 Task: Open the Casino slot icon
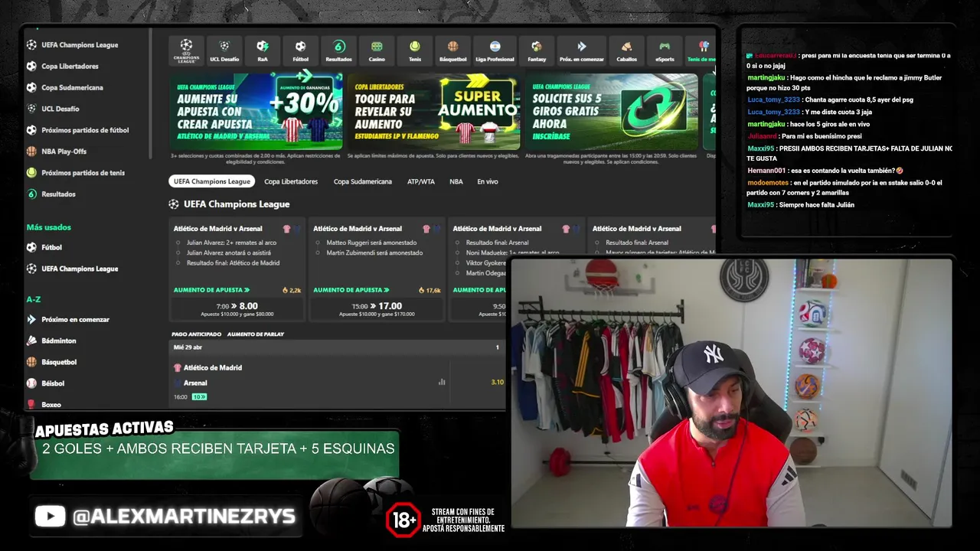pos(377,51)
